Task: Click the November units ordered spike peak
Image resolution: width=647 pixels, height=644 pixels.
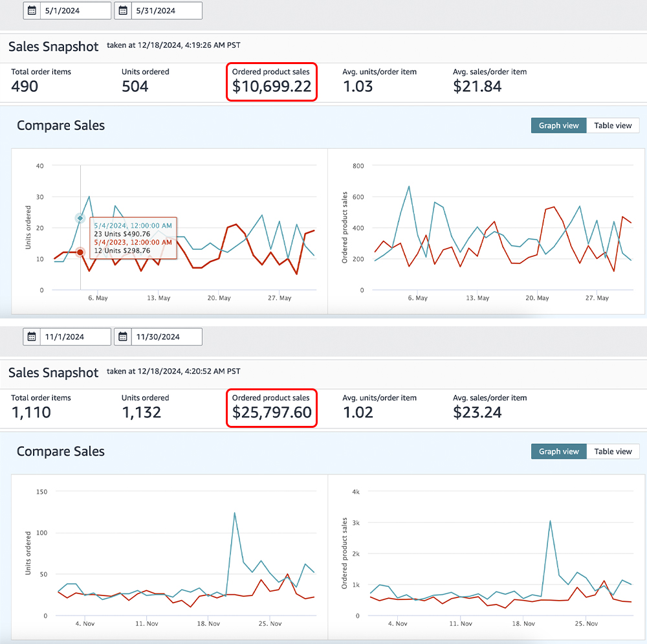Action: click(234, 513)
